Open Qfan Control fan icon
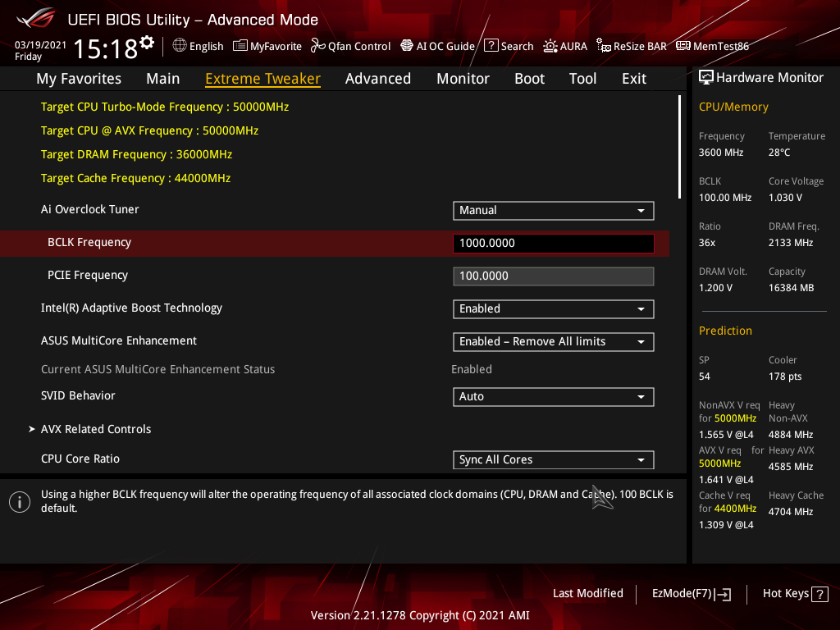This screenshot has height=630, width=840. point(318,46)
